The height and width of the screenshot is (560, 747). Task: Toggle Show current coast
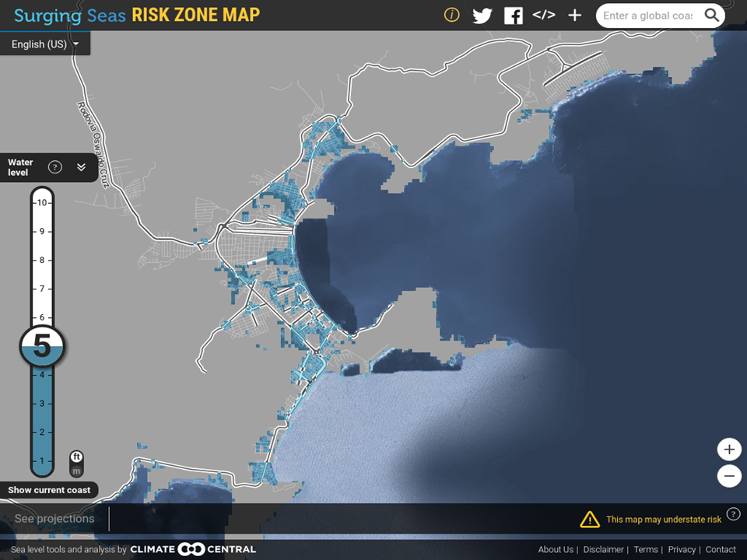(50, 490)
